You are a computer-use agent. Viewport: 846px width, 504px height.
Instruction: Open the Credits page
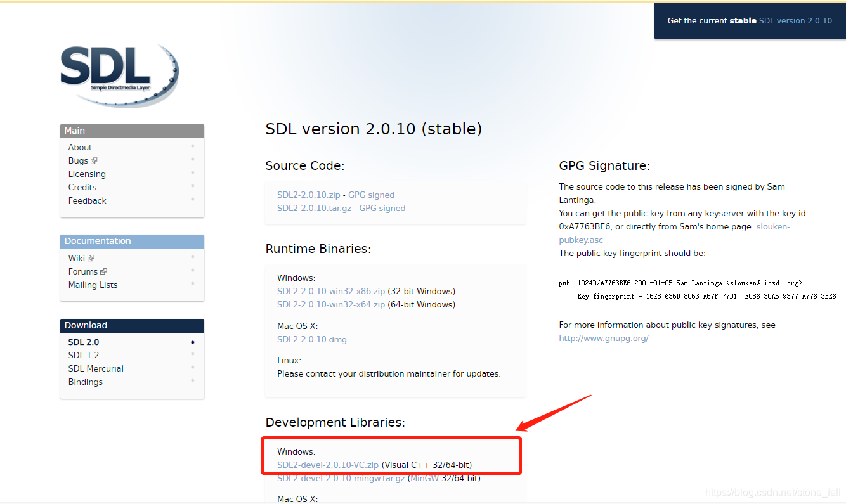tap(82, 187)
